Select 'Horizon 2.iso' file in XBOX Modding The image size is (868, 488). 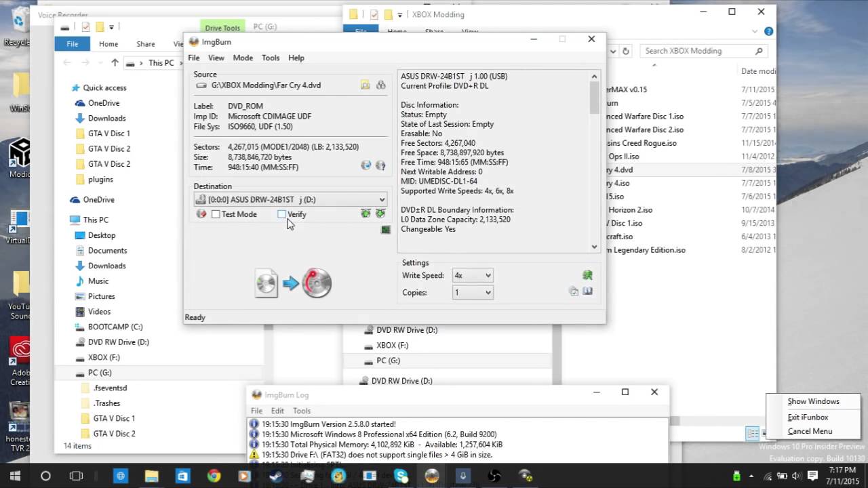(x=630, y=210)
